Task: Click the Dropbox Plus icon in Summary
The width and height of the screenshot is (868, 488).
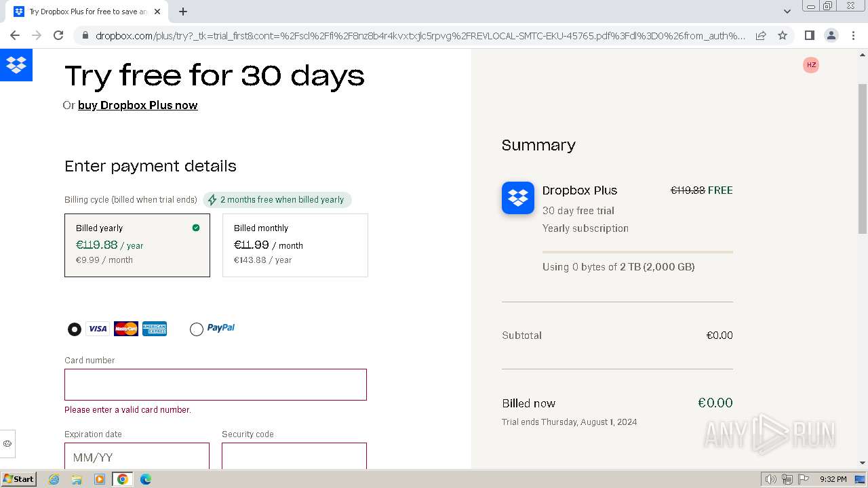Action: pos(518,198)
